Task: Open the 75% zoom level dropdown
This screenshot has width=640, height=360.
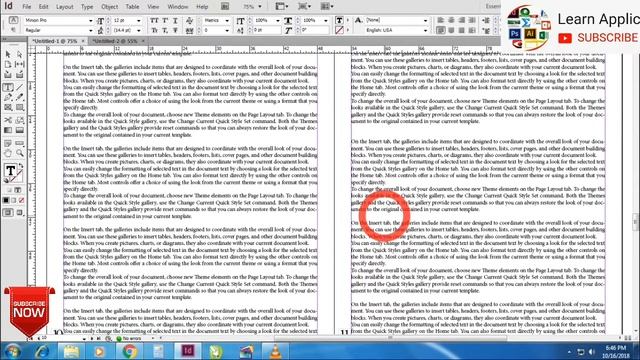Action: pyautogui.click(x=260, y=7)
